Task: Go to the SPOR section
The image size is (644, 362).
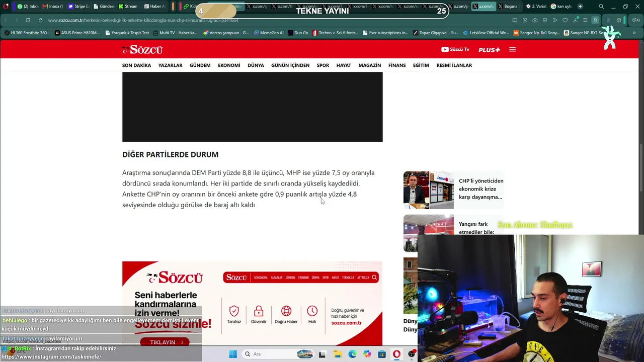Action: (x=323, y=65)
